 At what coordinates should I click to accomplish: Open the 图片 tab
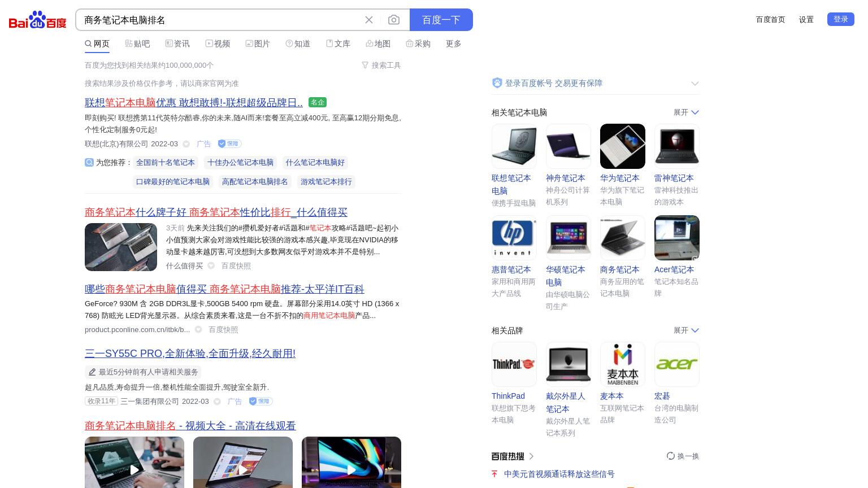click(258, 43)
